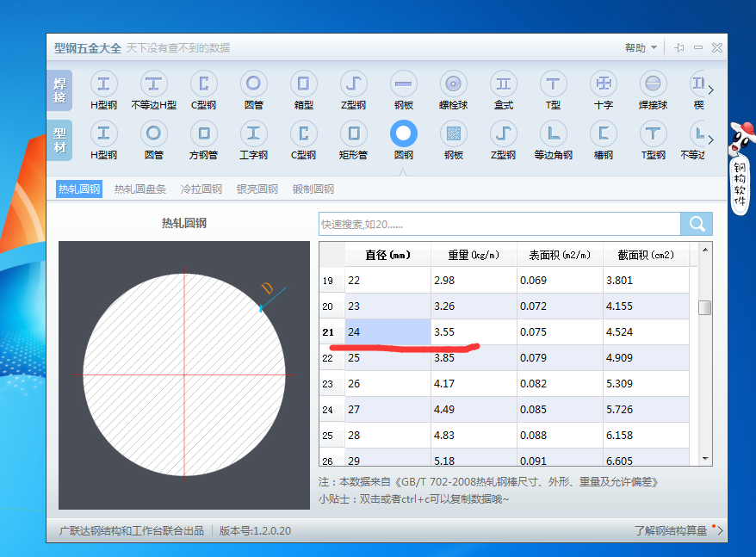Switch to the 型材 category tab

coord(59,139)
